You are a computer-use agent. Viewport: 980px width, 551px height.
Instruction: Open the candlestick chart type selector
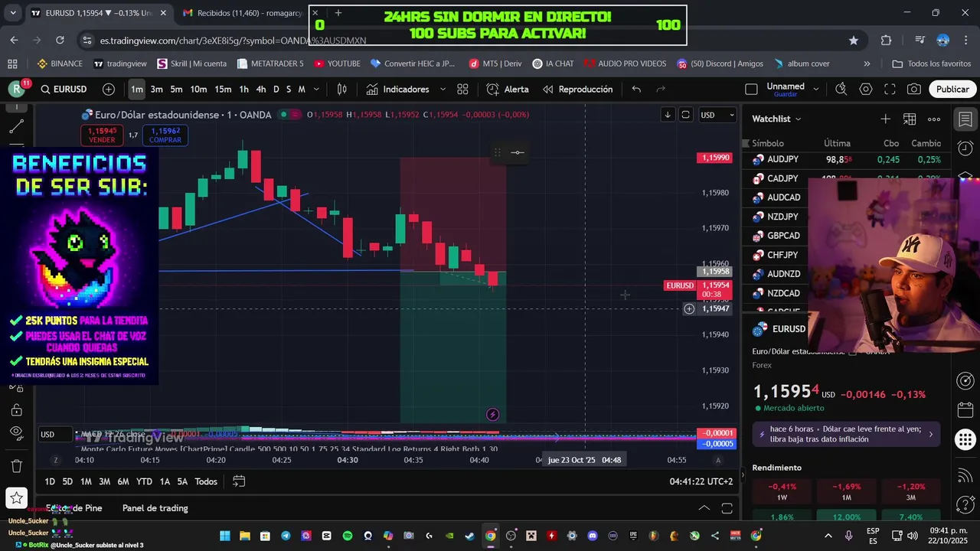342,90
